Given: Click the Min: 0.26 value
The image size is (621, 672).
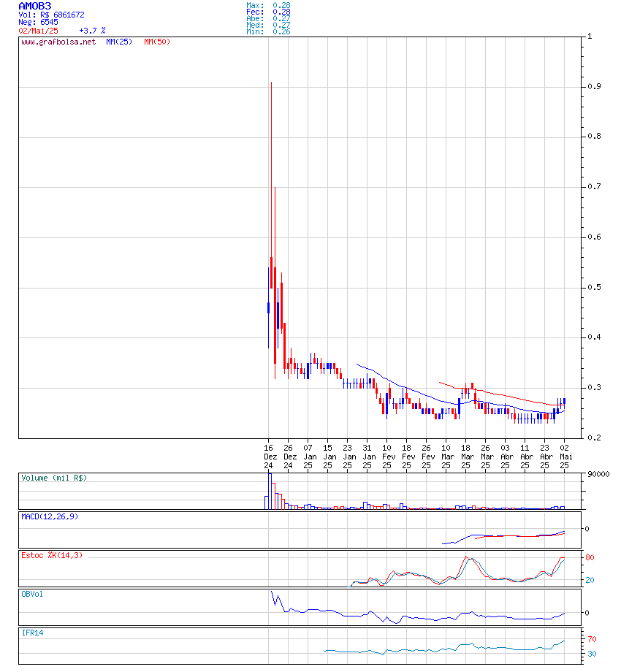Looking at the screenshot, I should (268, 31).
